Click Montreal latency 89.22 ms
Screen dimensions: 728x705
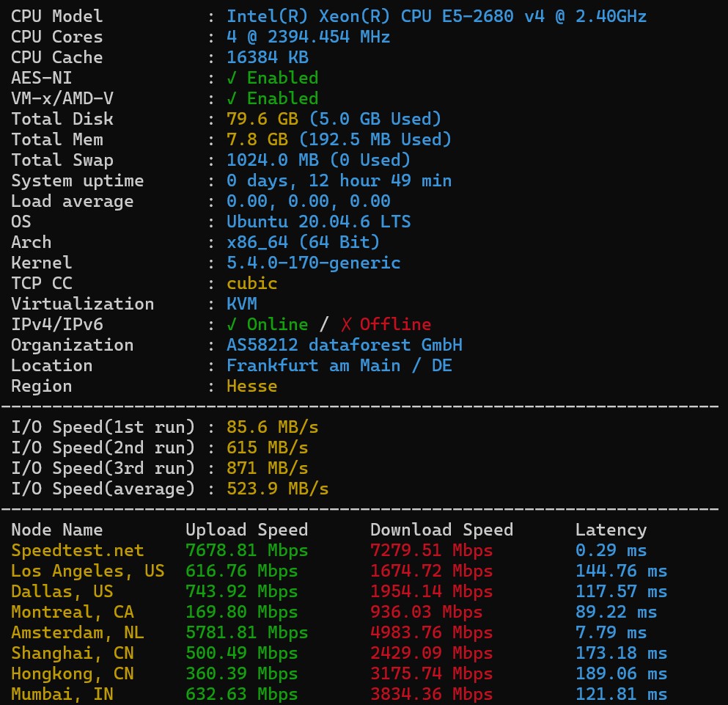616,612
